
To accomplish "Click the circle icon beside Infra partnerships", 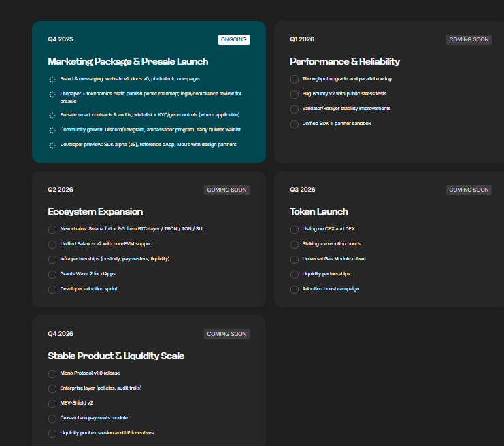I will tap(52, 260).
